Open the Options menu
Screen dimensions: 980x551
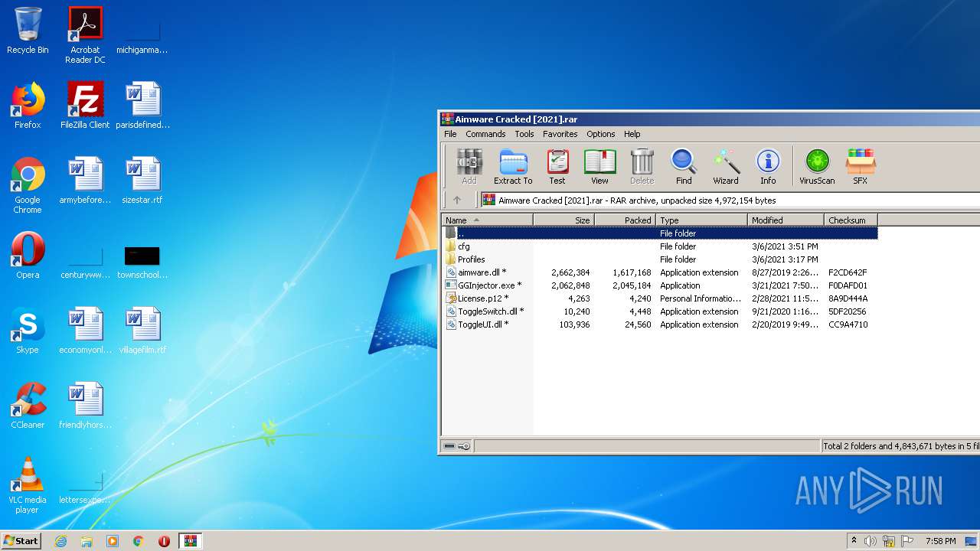pyautogui.click(x=601, y=134)
